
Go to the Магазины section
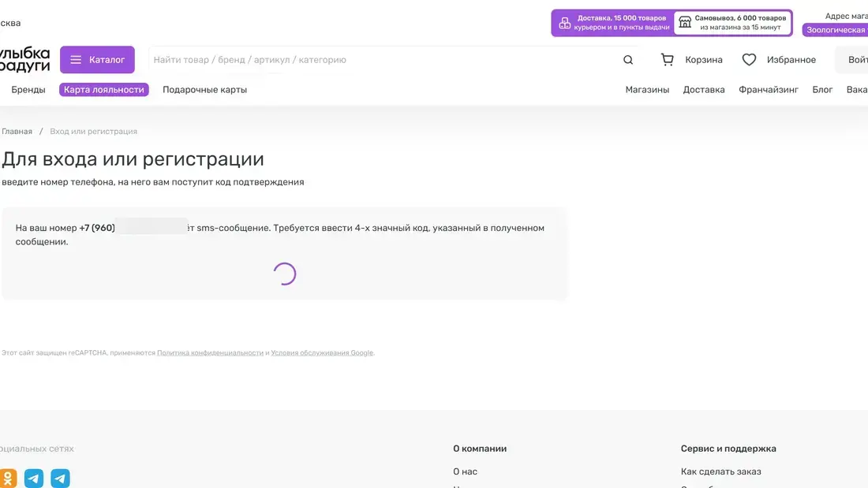pyautogui.click(x=647, y=89)
